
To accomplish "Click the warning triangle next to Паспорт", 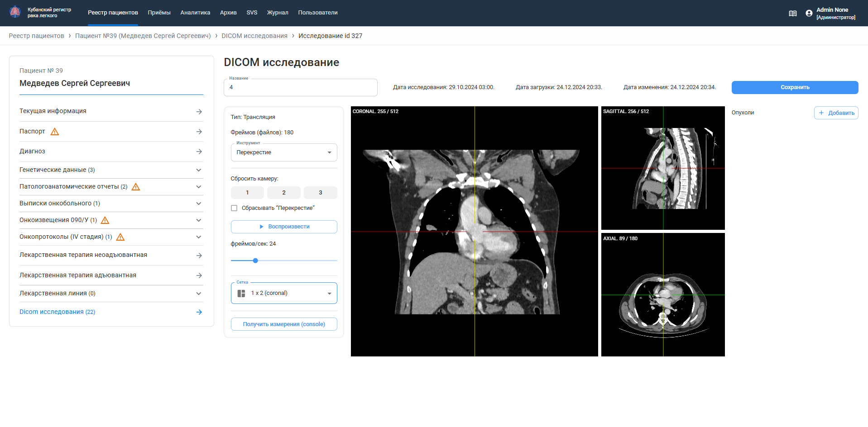I will pyautogui.click(x=55, y=132).
